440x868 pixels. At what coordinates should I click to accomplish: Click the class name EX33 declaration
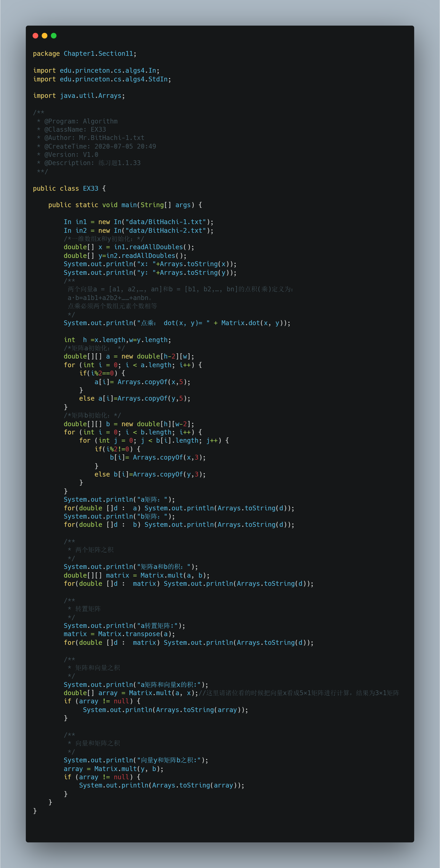tap(90, 188)
